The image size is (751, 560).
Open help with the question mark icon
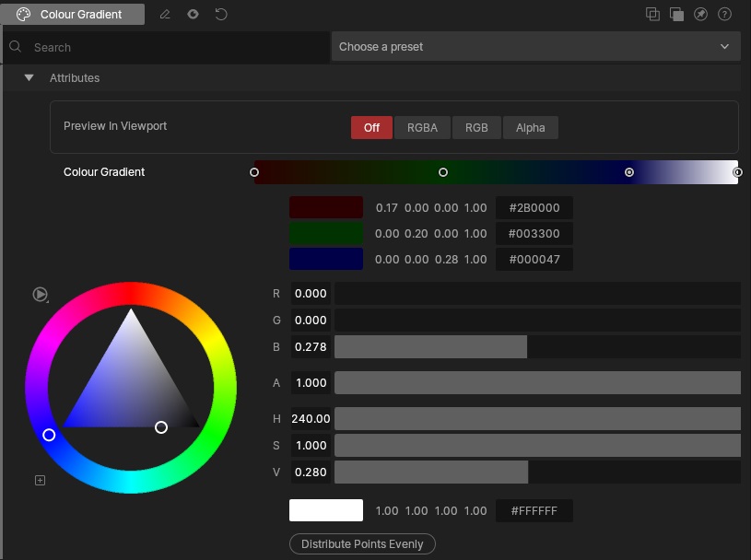point(724,15)
